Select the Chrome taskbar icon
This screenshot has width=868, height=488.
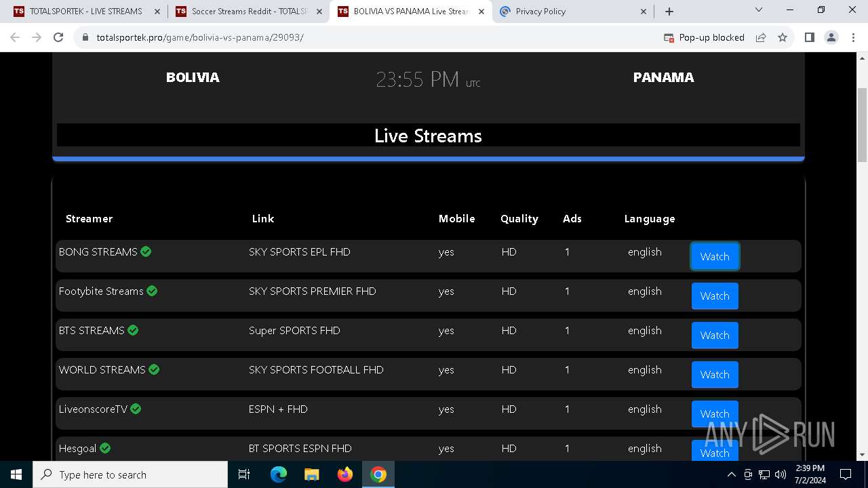[x=378, y=474]
